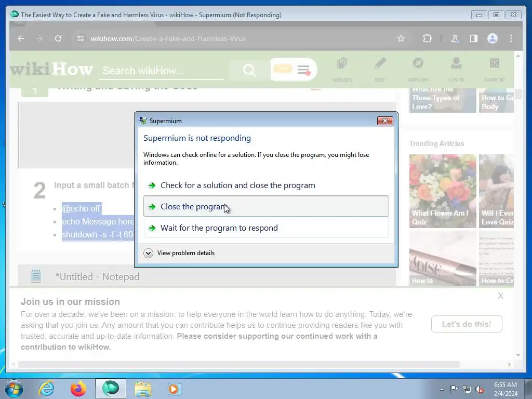Reload the wikiHow page

(x=58, y=38)
